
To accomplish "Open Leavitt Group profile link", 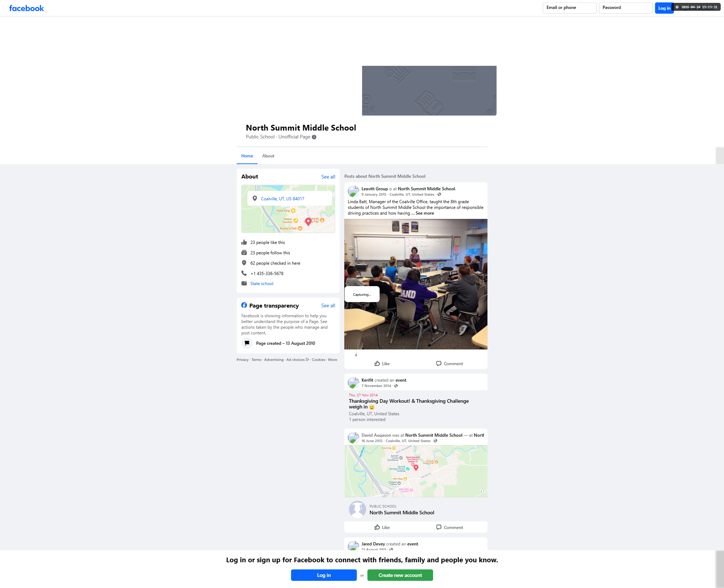I will point(374,189).
